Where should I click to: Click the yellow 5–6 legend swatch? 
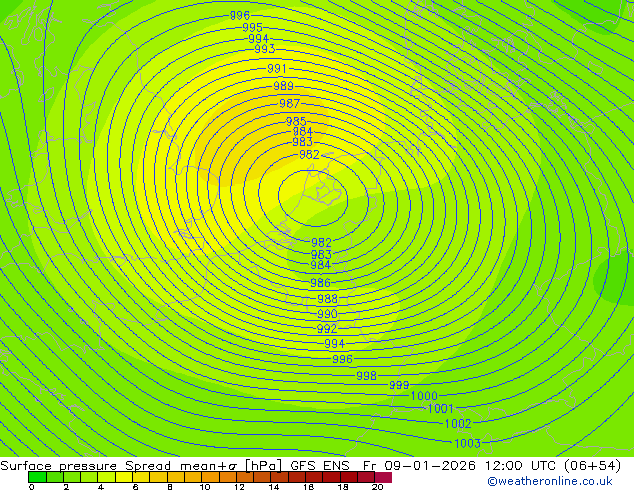(124, 477)
